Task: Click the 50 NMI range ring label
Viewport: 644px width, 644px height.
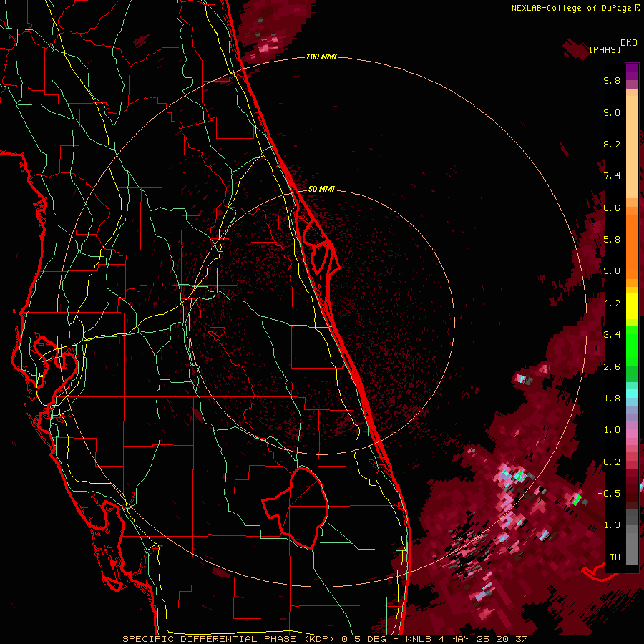Action: coord(321,189)
